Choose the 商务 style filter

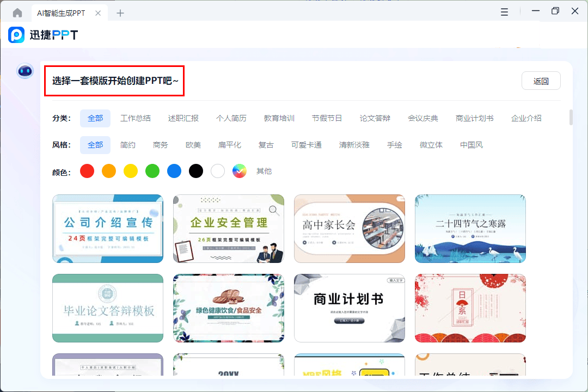pos(161,145)
